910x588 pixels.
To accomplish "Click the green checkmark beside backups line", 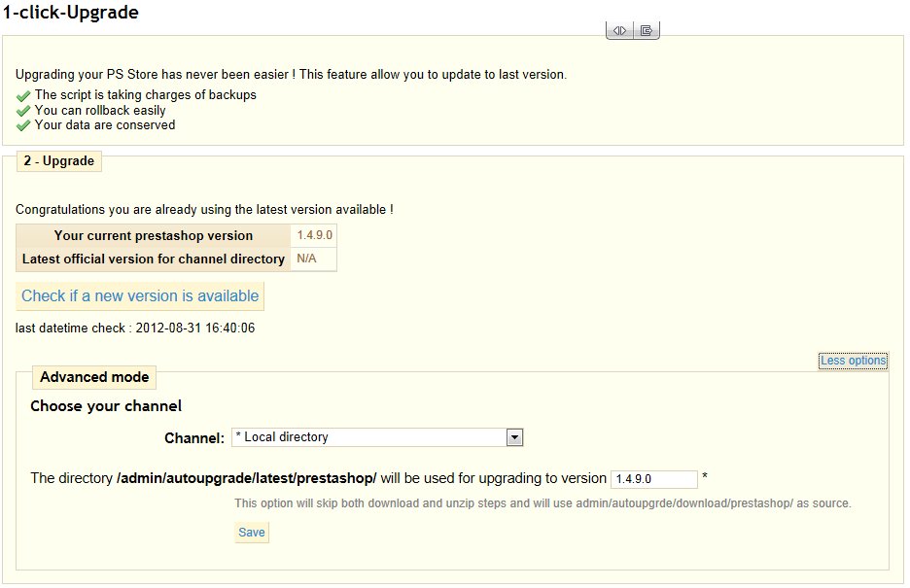I will pyautogui.click(x=23, y=95).
